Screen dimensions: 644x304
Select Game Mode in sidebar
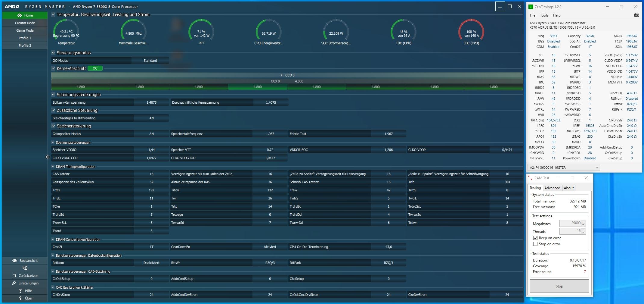pos(25,30)
